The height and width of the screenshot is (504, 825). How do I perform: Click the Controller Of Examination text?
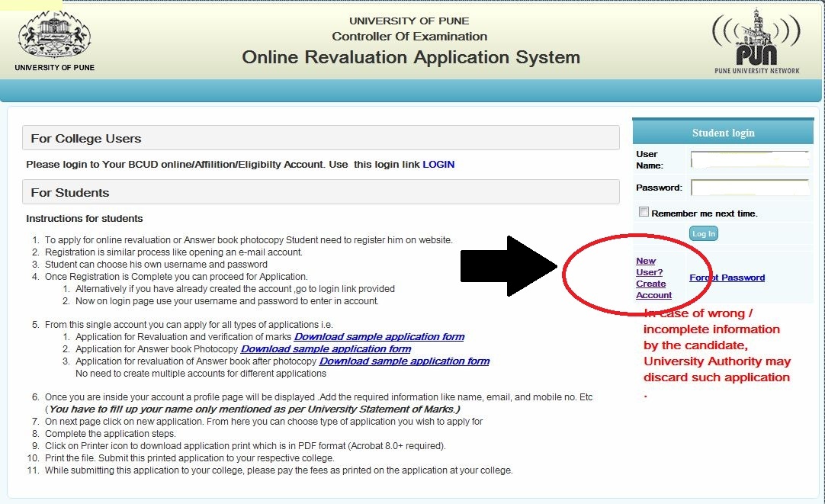pyautogui.click(x=409, y=36)
